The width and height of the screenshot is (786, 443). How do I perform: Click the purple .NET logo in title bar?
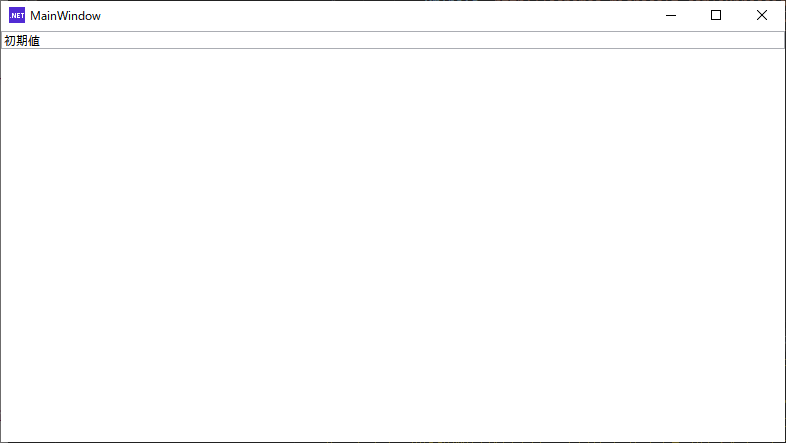(17, 16)
